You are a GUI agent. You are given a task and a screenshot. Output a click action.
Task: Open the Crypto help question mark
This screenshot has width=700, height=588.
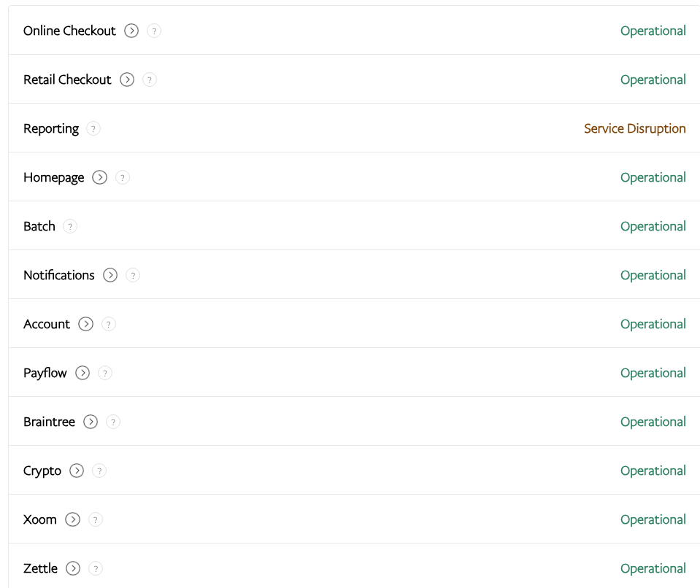coord(99,471)
